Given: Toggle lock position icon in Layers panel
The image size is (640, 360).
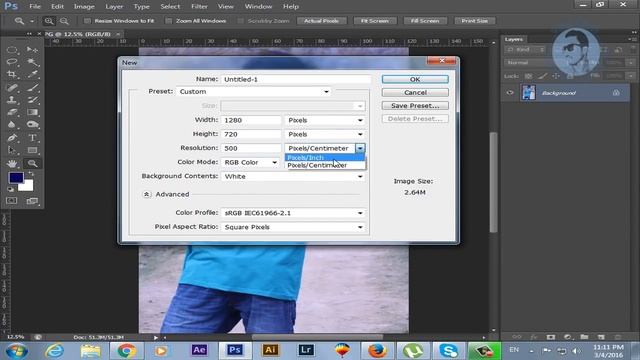Looking at the screenshot, I should click(x=556, y=76).
